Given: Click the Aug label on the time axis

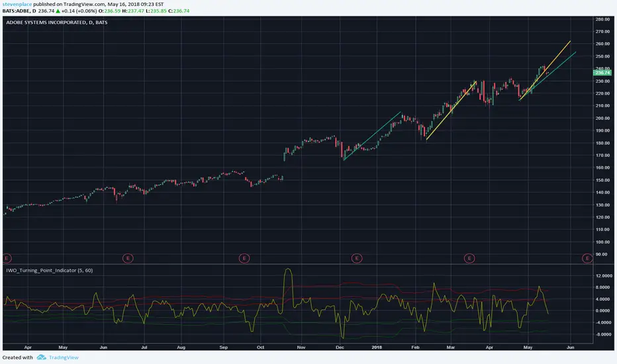Looking at the screenshot, I should (181, 347).
